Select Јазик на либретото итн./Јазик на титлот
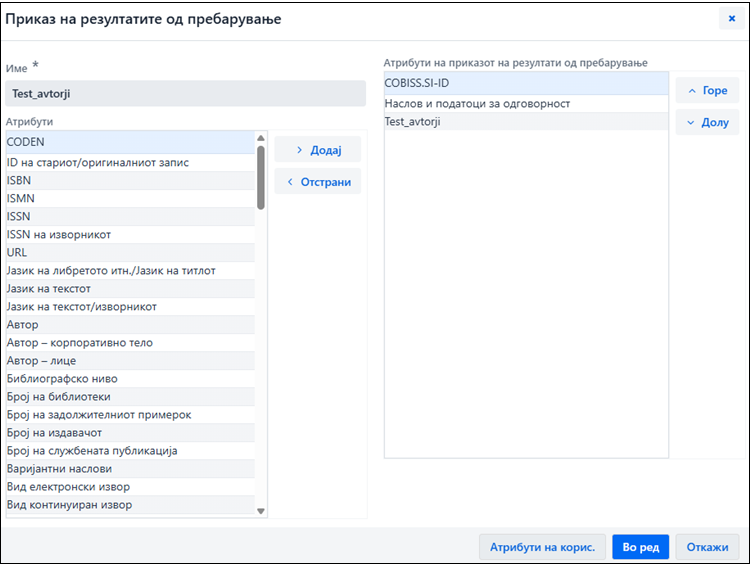Image resolution: width=750 pixels, height=564 pixels. [131, 271]
